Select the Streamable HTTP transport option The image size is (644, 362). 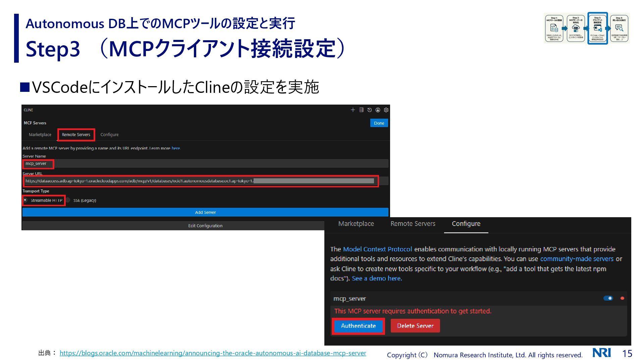click(25, 200)
